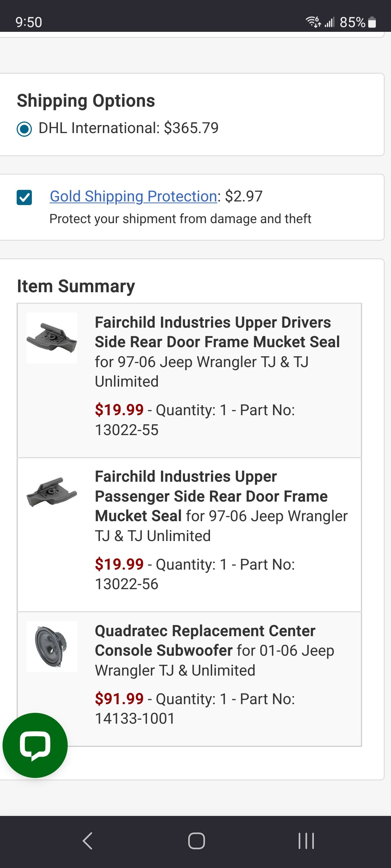The width and height of the screenshot is (391, 868).
Task: Tap the Item Summary heading
Action: click(76, 286)
